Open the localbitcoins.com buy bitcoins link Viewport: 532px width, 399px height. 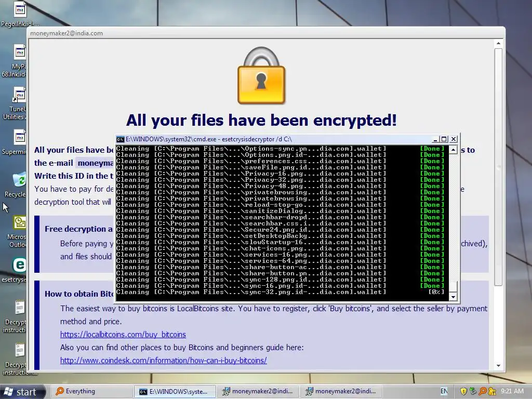click(x=123, y=335)
